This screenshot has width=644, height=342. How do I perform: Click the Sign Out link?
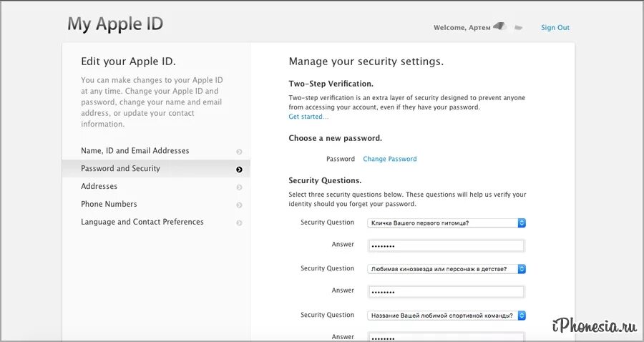click(555, 28)
